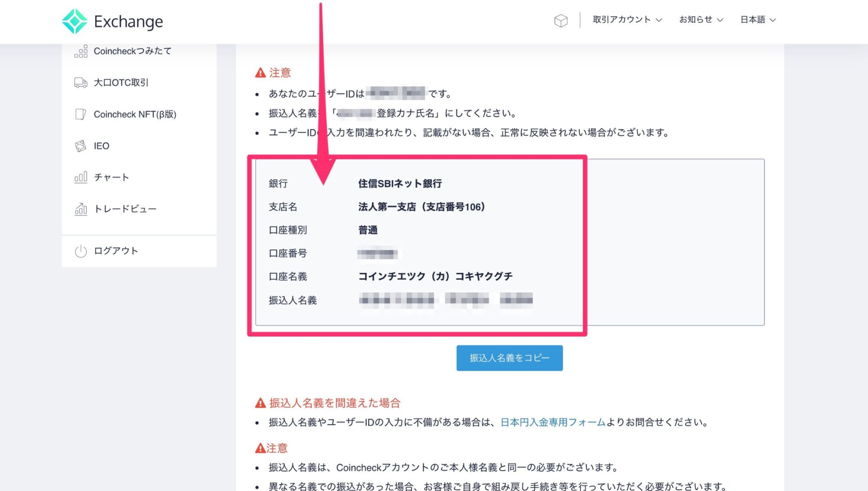Click the Coincheck Exchange logo icon
The width and height of the screenshot is (868, 491).
click(74, 21)
